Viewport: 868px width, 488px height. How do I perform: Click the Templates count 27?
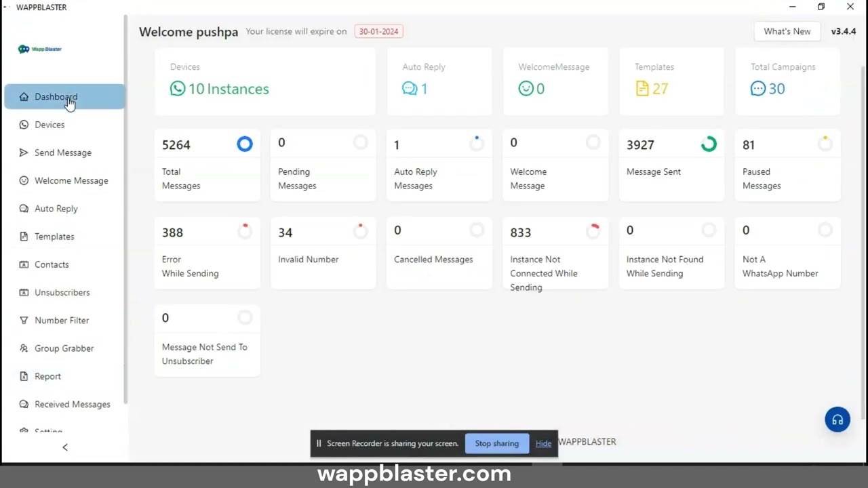pyautogui.click(x=660, y=89)
